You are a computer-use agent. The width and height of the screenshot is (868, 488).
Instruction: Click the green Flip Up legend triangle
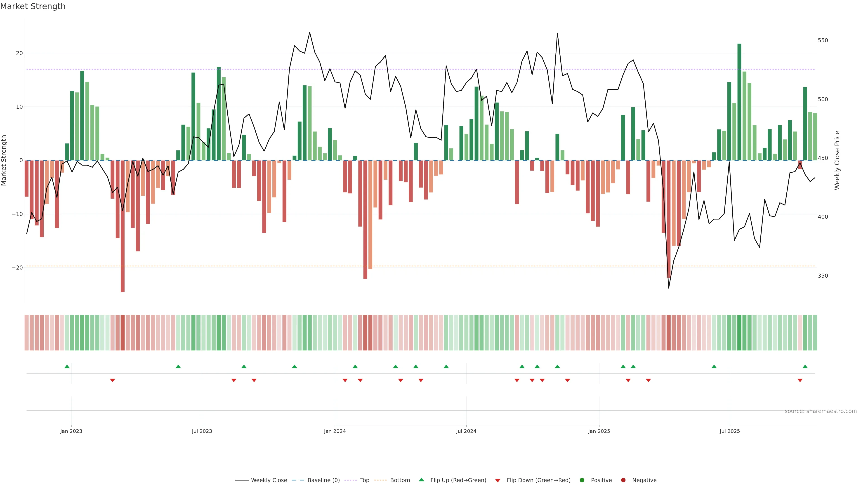[x=421, y=480]
